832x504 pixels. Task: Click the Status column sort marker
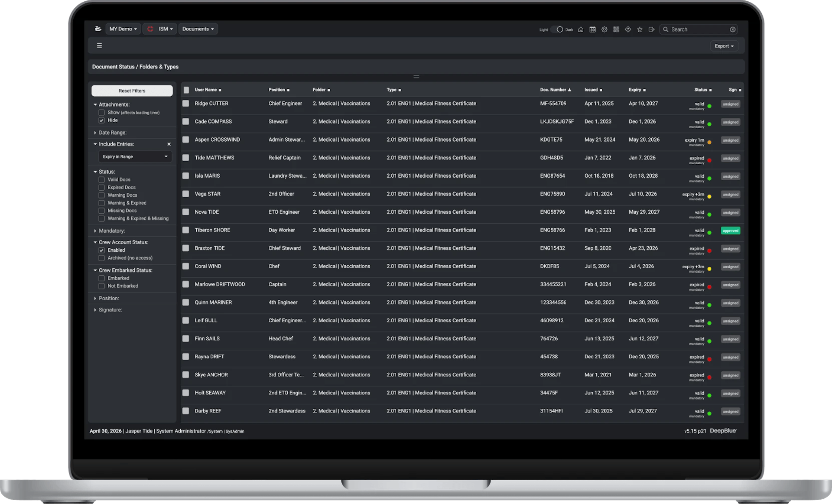tap(710, 90)
